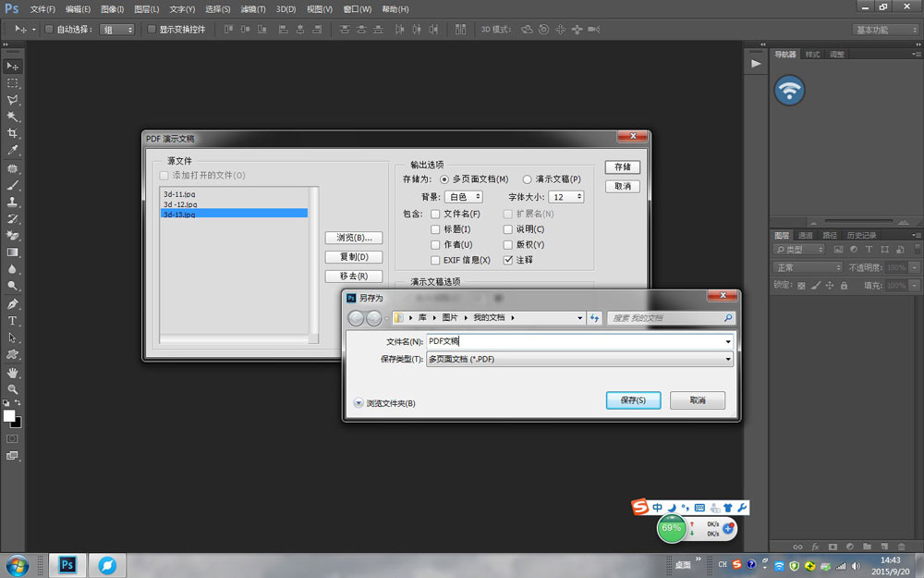Viewport: 924px width, 578px height.
Task: Select the Brush tool
Action: (x=12, y=185)
